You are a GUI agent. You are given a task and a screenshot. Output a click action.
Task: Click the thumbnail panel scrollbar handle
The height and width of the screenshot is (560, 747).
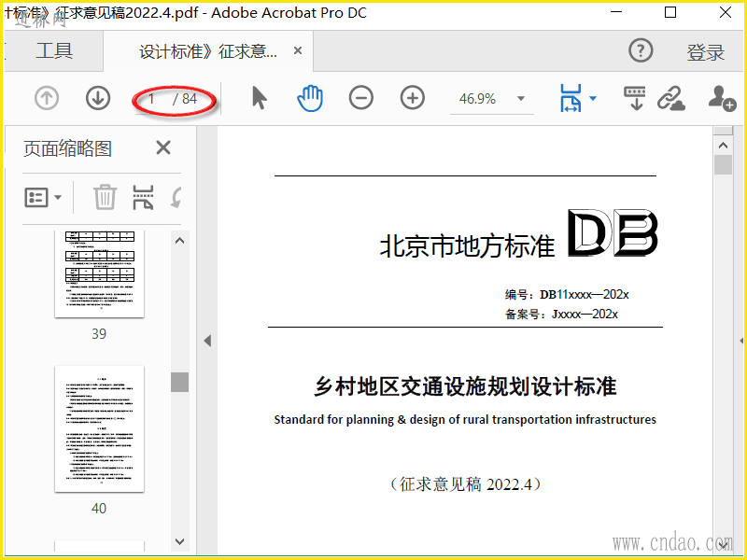(x=179, y=382)
